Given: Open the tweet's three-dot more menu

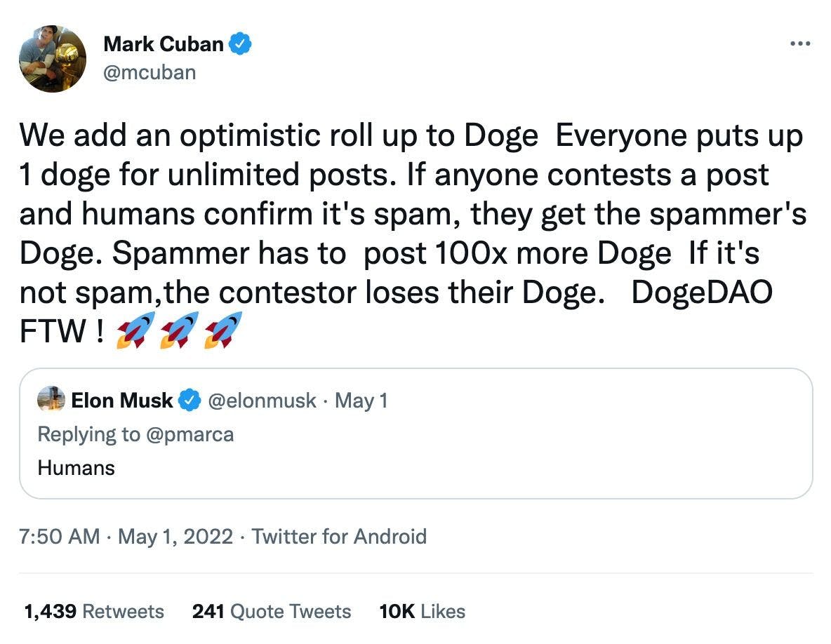Looking at the screenshot, I should point(800,43).
